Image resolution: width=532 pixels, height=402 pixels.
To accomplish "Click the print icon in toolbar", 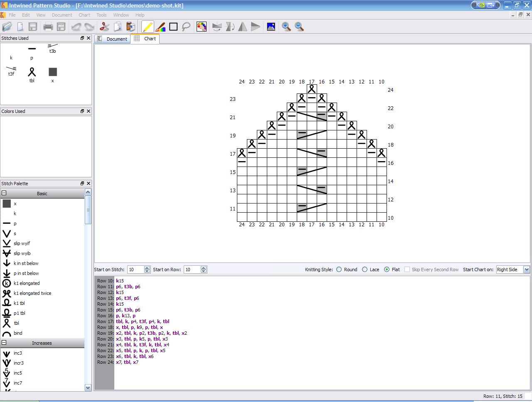I will click(48, 27).
